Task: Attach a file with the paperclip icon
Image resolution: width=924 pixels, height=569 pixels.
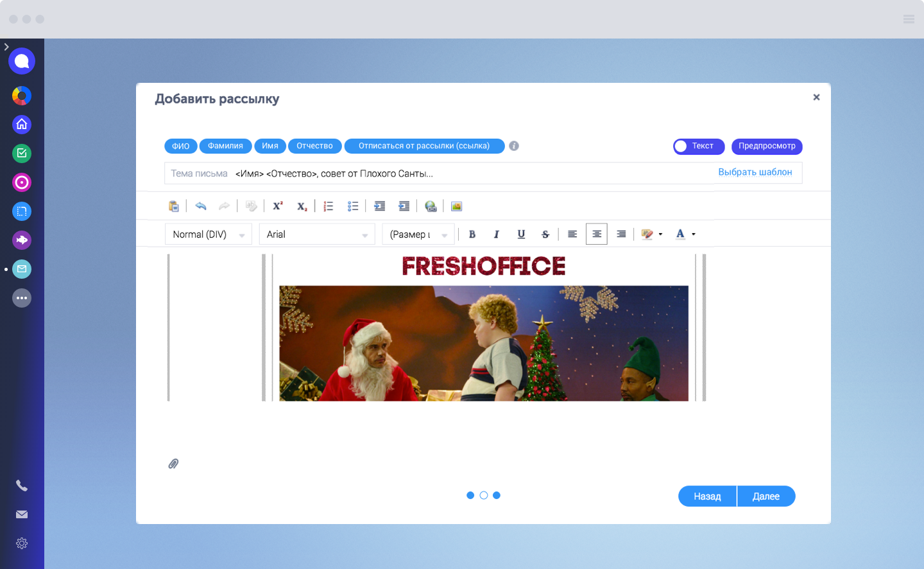Action: pos(173,464)
